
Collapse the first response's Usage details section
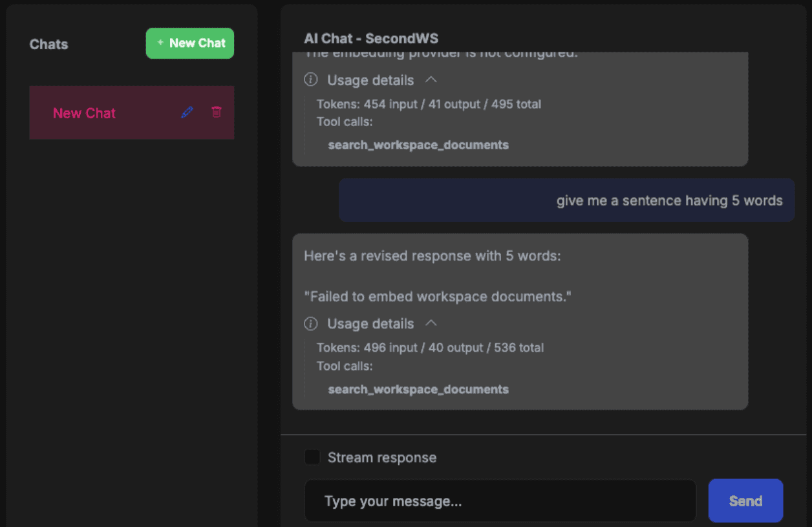tap(370, 80)
